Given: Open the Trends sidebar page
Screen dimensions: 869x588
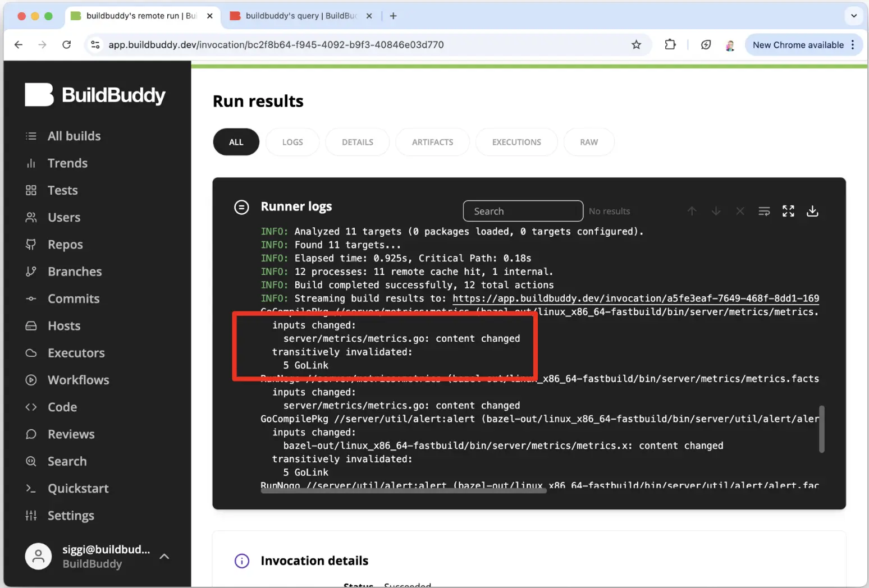Looking at the screenshot, I should (67, 163).
